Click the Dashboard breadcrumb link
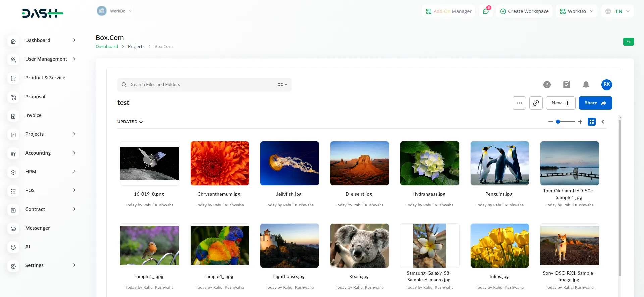Image resolution: width=644 pixels, height=297 pixels. [107, 47]
